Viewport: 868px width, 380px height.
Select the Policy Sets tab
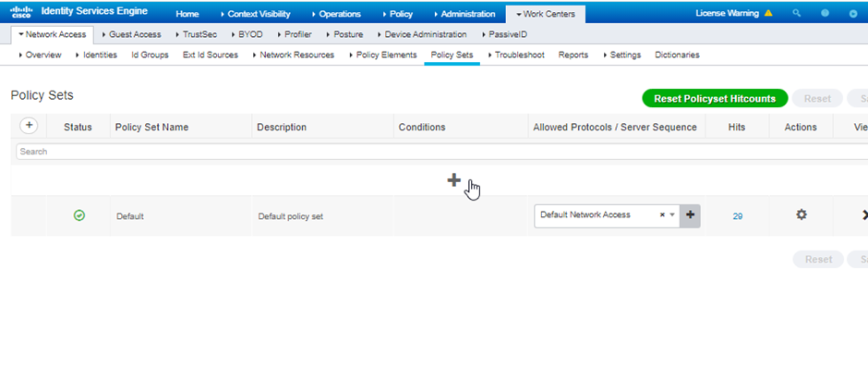(452, 55)
